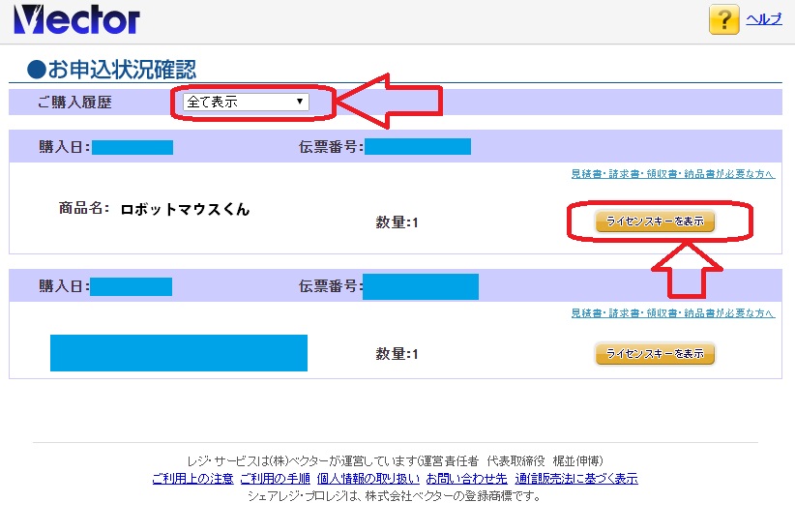Click the product name ロボットマウスくん

click(185, 209)
